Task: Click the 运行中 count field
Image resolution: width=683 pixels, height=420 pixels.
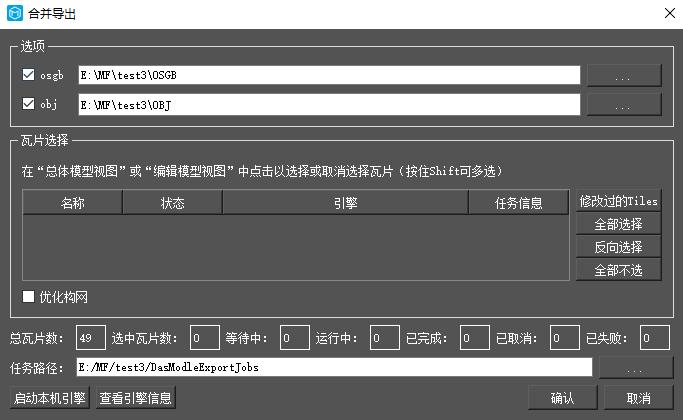Action: pyautogui.click(x=385, y=338)
